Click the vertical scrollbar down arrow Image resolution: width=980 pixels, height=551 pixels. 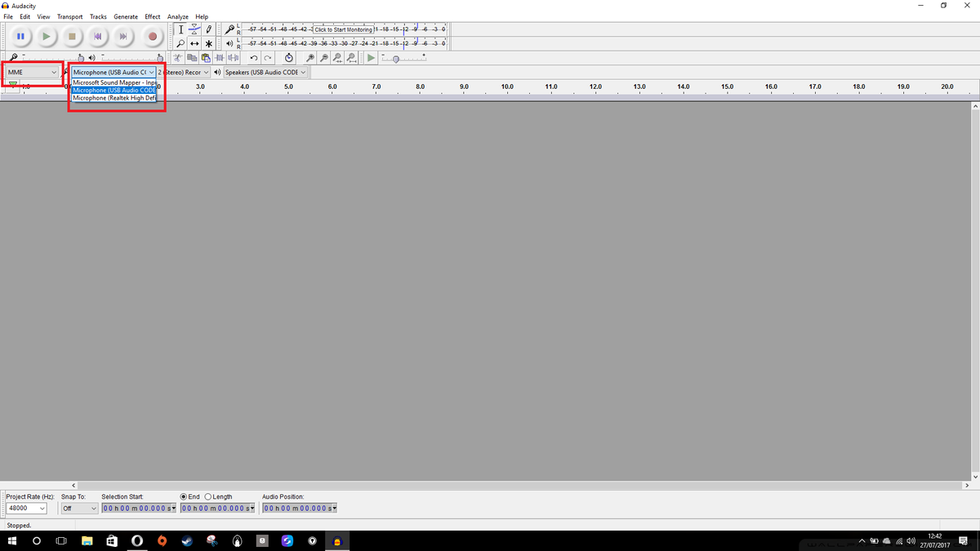coord(974,477)
